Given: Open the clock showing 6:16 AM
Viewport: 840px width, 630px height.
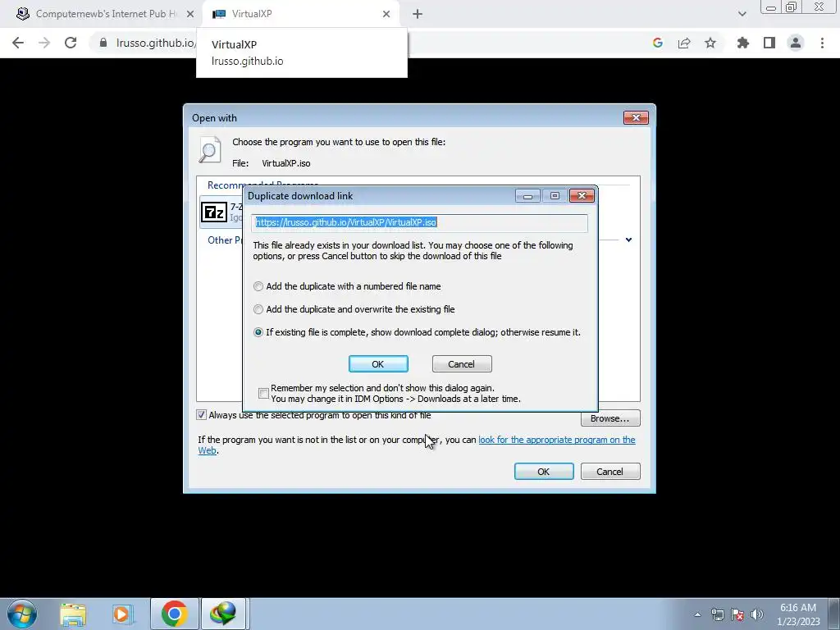Looking at the screenshot, I should tap(798, 614).
